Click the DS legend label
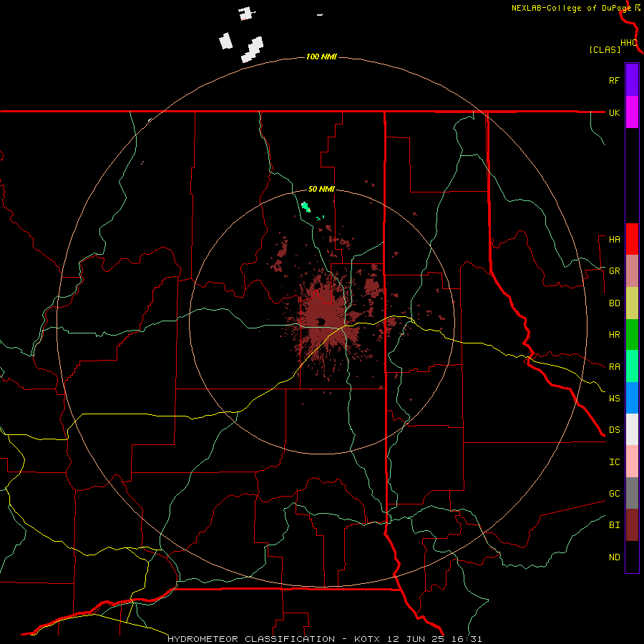The image size is (644, 644). tap(614, 430)
